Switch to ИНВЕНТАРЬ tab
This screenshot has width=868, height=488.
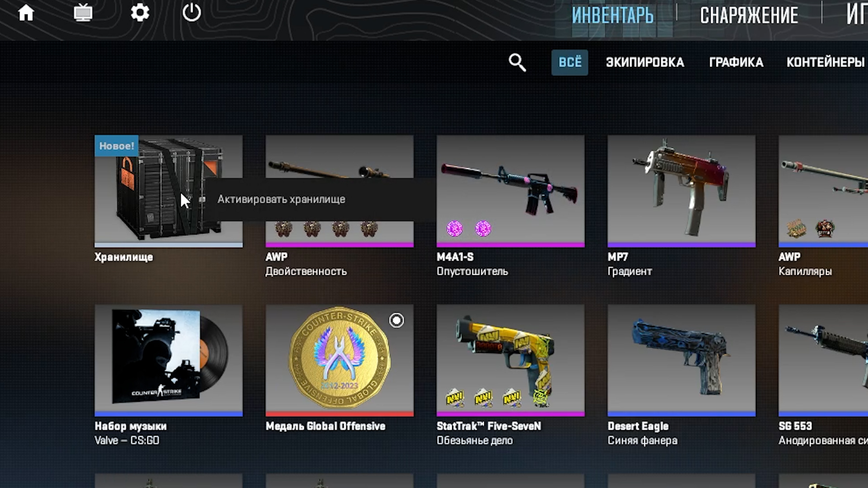(613, 15)
